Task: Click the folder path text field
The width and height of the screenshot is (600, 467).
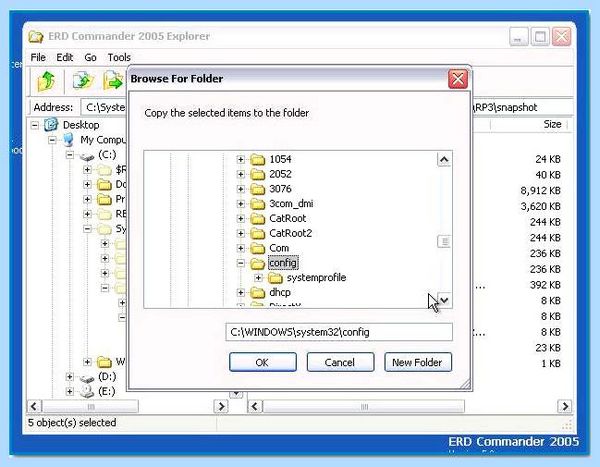Action: [339, 332]
